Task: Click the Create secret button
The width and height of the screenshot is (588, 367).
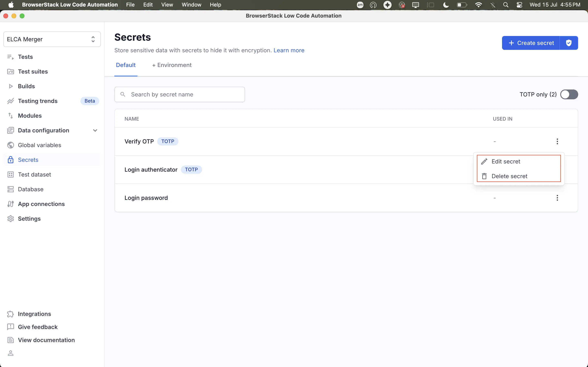Action: [531, 43]
